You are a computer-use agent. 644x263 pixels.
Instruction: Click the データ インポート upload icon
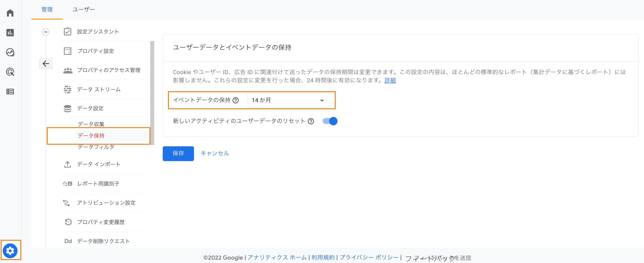67,165
